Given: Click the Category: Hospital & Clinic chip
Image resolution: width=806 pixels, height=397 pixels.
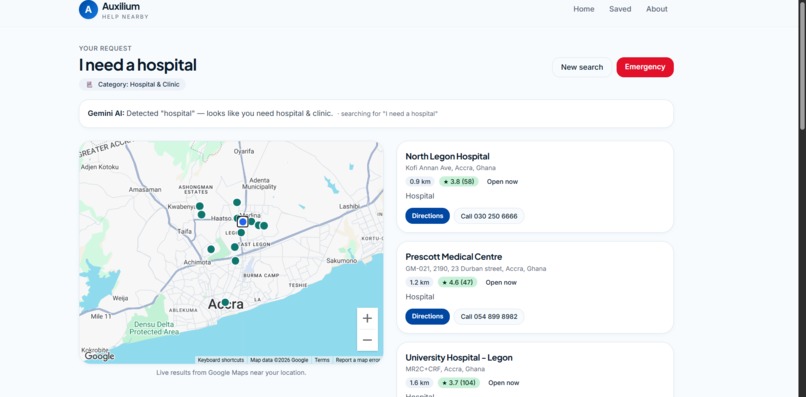Looking at the screenshot, I should 132,84.
